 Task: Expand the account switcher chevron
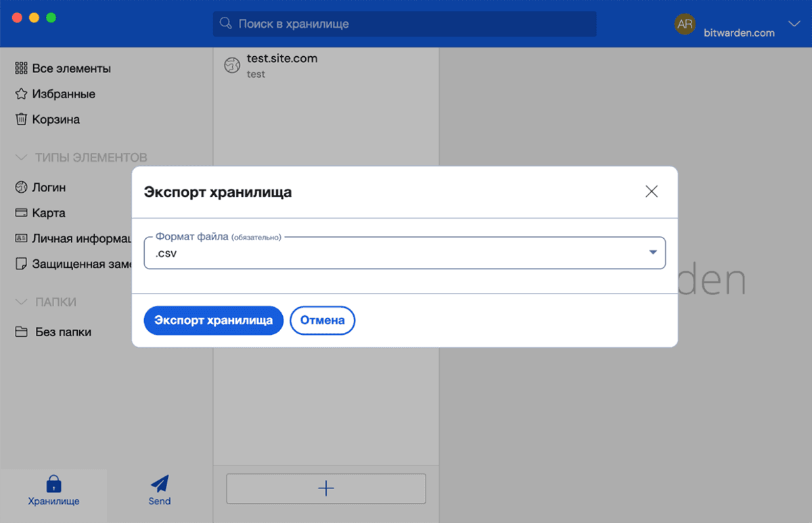tap(794, 24)
